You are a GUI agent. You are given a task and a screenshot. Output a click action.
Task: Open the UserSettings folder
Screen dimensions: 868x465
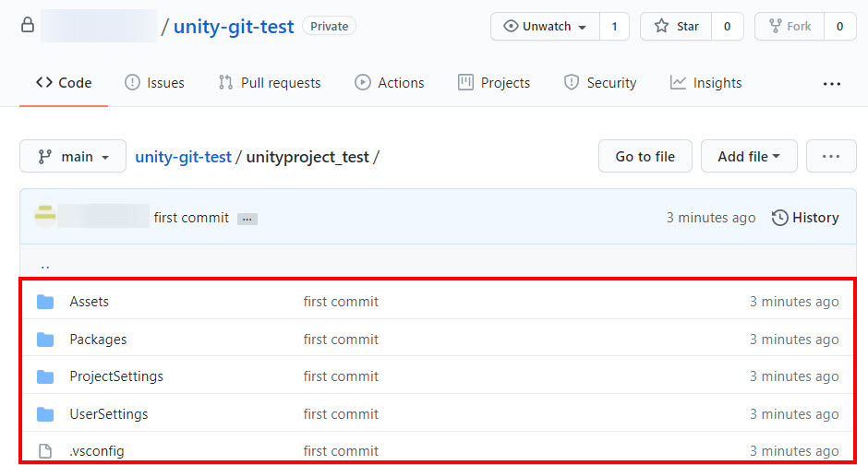(x=109, y=414)
